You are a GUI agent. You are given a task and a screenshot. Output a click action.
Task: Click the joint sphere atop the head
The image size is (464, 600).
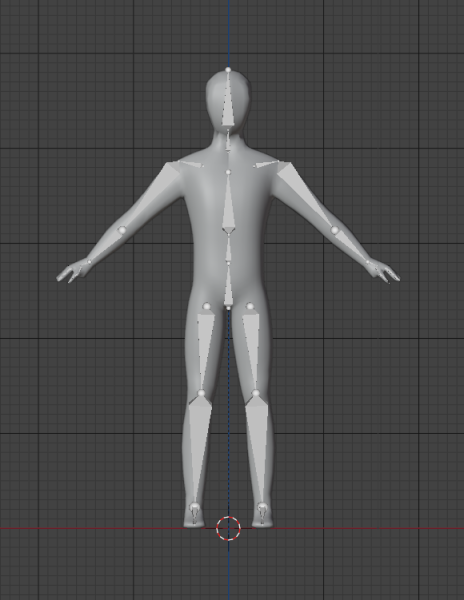coord(228,70)
